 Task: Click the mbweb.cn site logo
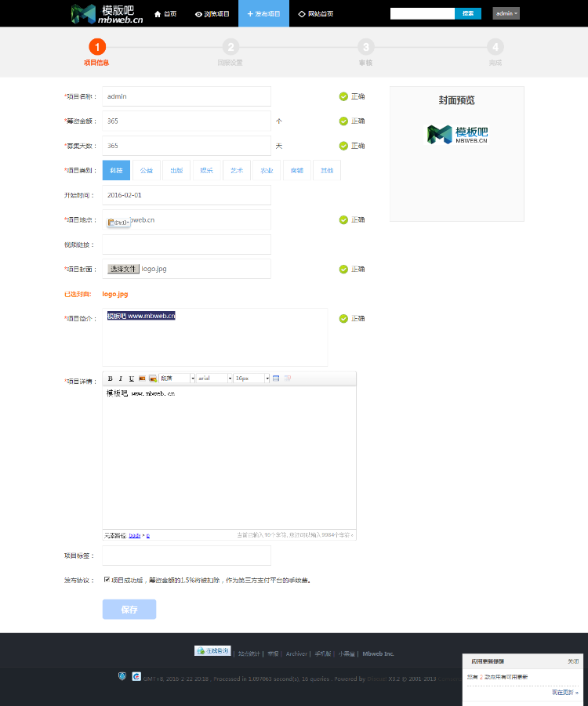tap(107, 13)
